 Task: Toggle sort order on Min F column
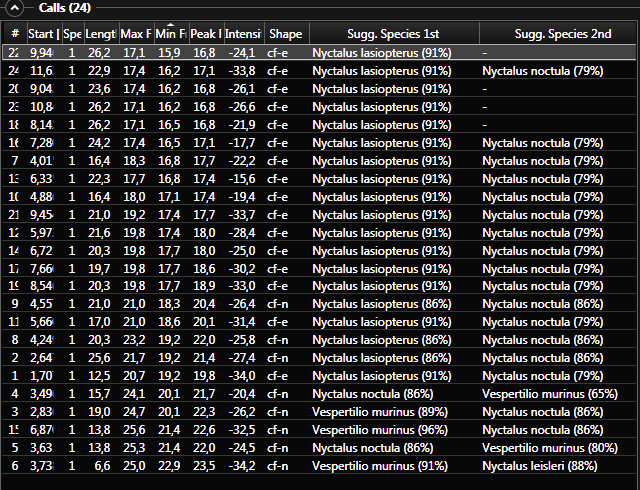click(x=169, y=34)
